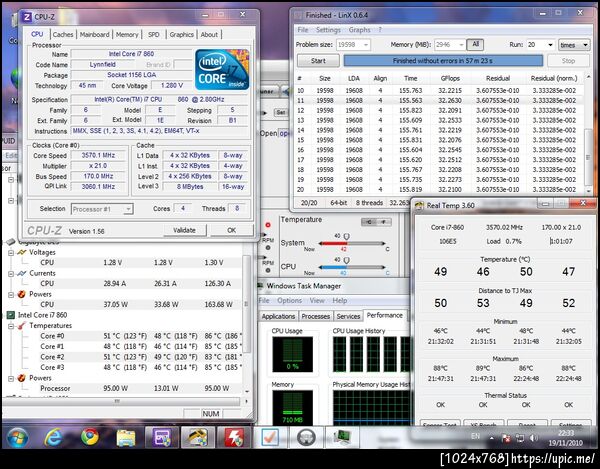Click the Powers icon above Processor row
This screenshot has width=600, height=469.
[22, 378]
